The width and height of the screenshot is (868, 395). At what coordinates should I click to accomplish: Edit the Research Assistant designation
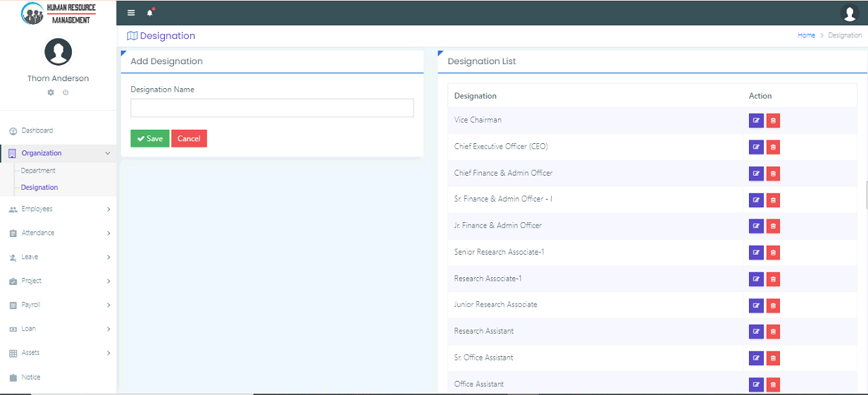coord(756,332)
